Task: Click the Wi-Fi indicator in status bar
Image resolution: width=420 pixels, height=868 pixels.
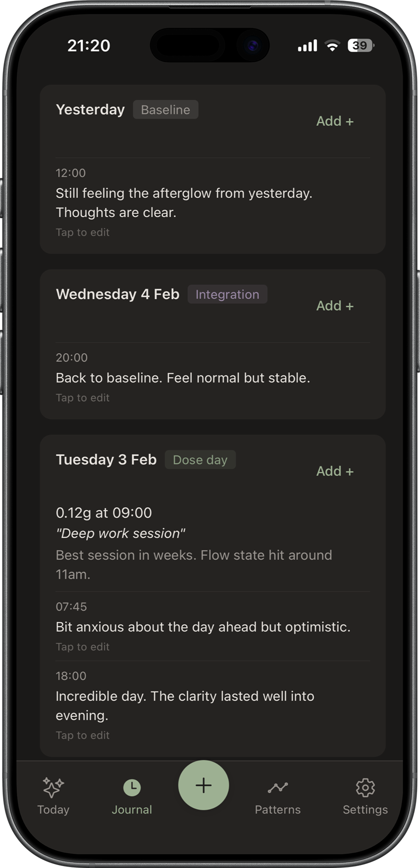Action: coord(332,45)
